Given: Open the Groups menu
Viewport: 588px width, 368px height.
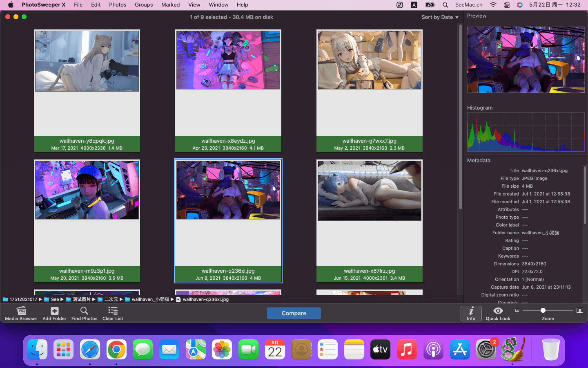Looking at the screenshot, I should 144,5.
